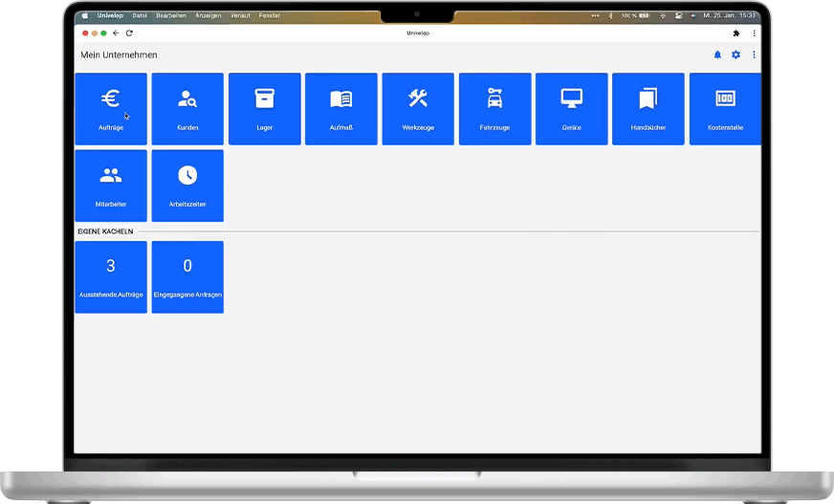Open the window toolbar three-dot menu
Image resolution: width=834 pixels, height=504 pixels.
[x=754, y=33]
